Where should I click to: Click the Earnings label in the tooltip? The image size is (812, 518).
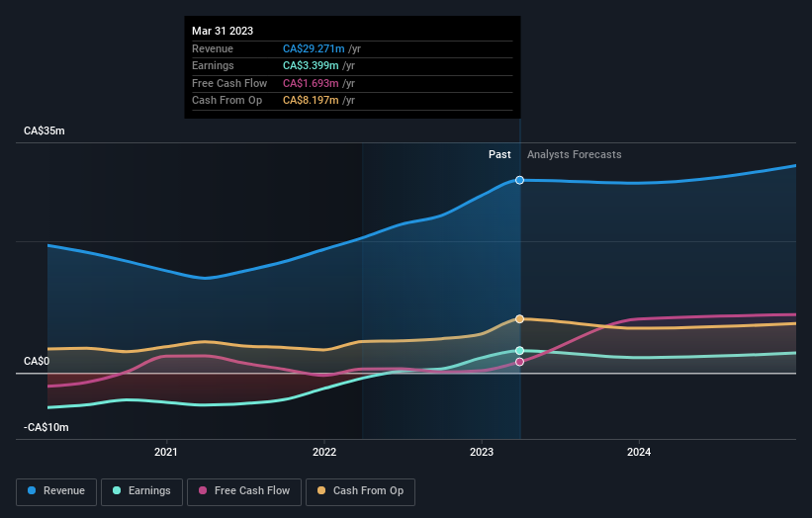[x=213, y=65]
